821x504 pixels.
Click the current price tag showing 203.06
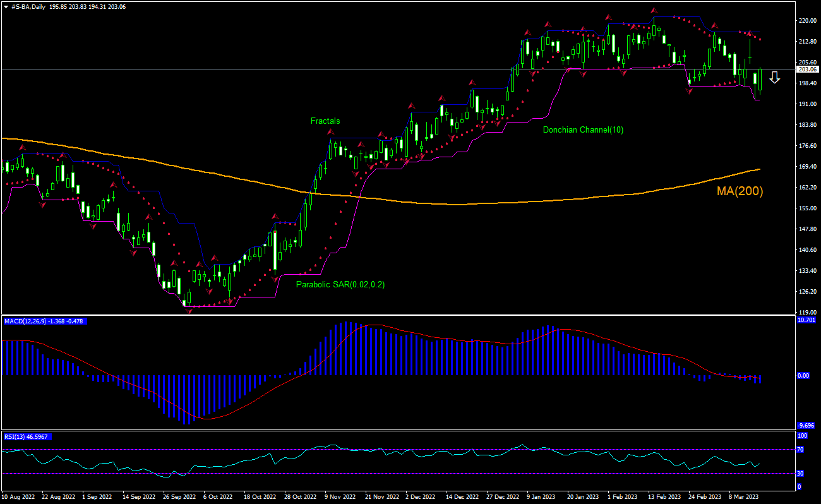coord(806,70)
